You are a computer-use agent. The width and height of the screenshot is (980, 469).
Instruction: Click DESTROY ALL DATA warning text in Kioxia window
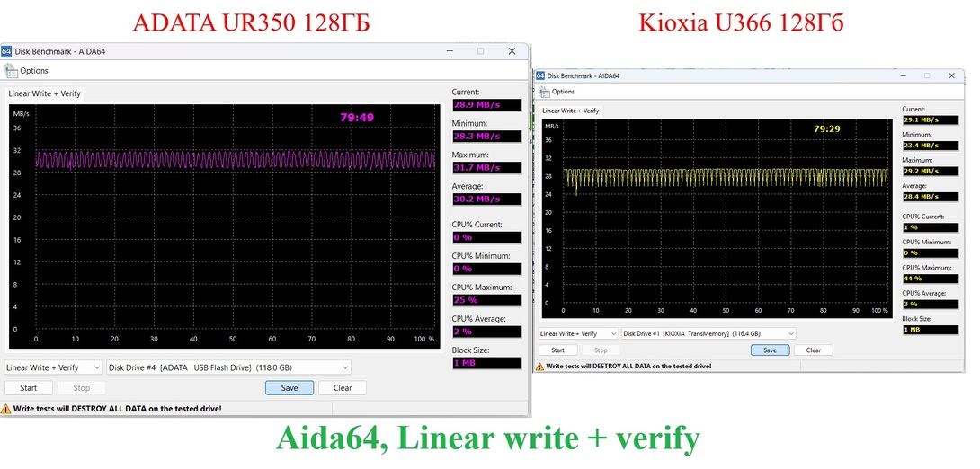tap(628, 366)
